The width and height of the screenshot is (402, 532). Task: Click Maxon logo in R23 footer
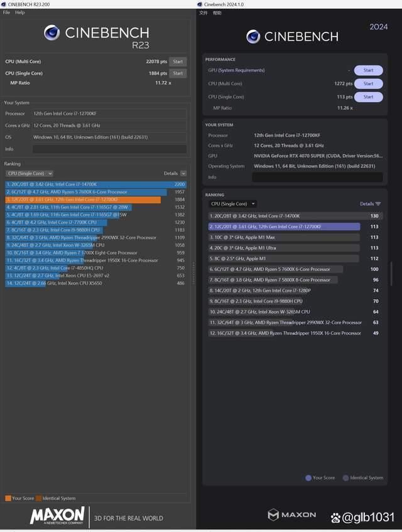(x=57, y=516)
